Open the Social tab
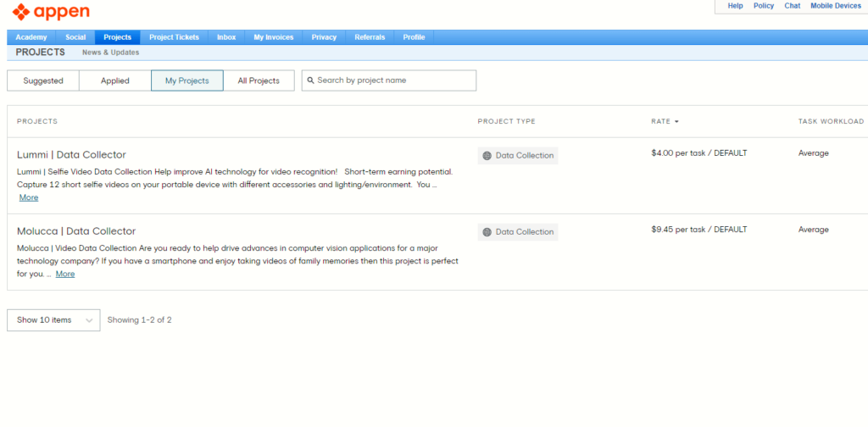 pos(75,37)
